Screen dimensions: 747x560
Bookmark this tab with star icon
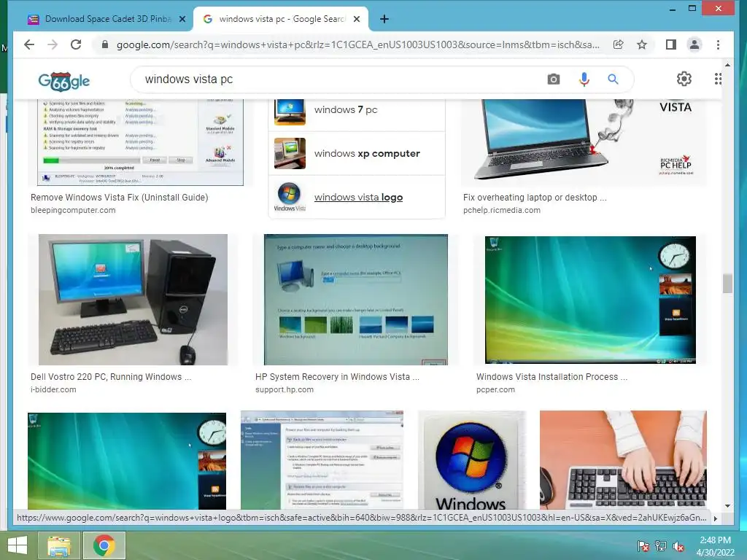[642, 44]
